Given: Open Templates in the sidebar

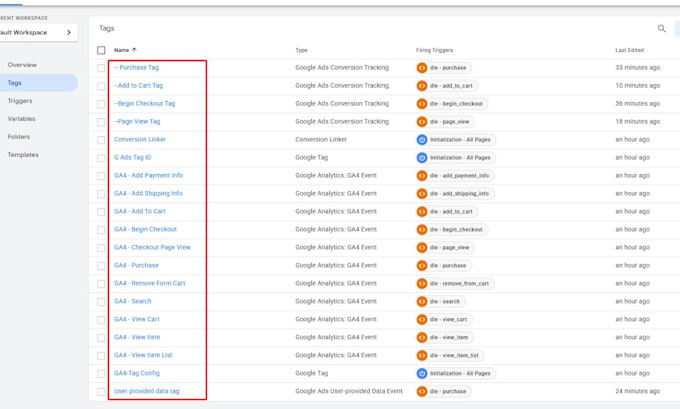Looking at the screenshot, I should click(x=23, y=155).
